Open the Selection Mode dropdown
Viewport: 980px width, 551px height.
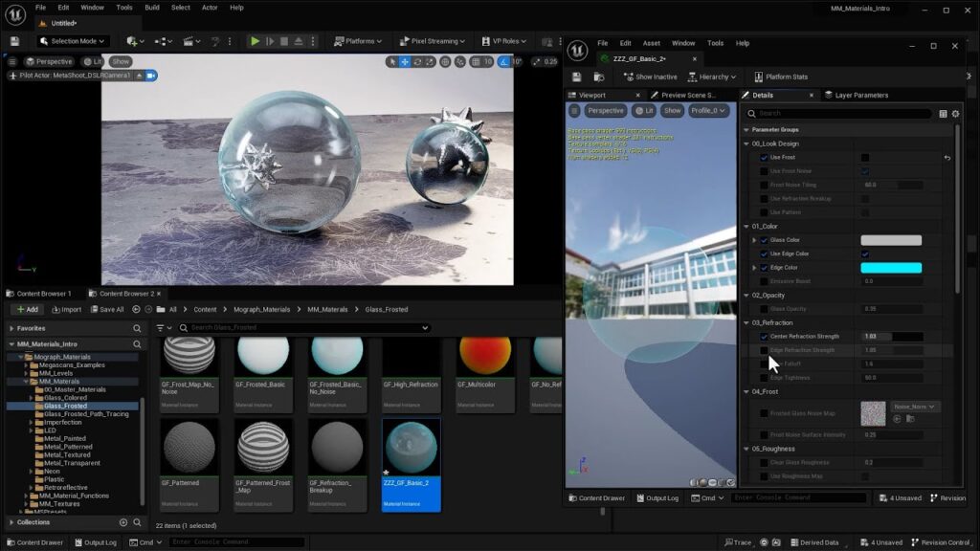pos(75,41)
